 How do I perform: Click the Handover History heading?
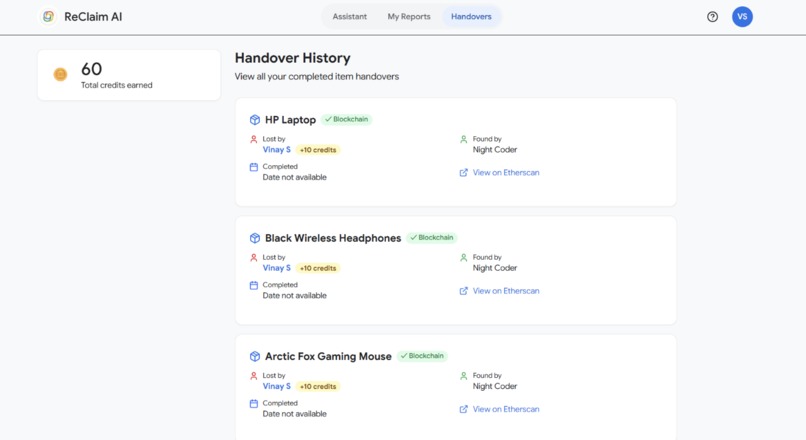pyautogui.click(x=292, y=58)
